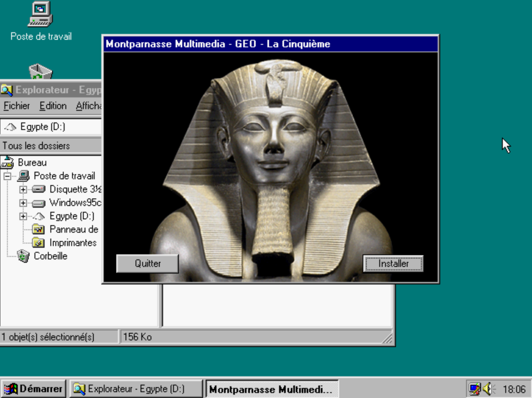Click the Corbeille label in folder tree
Viewport: 532px width, 398px height.
pos(50,256)
